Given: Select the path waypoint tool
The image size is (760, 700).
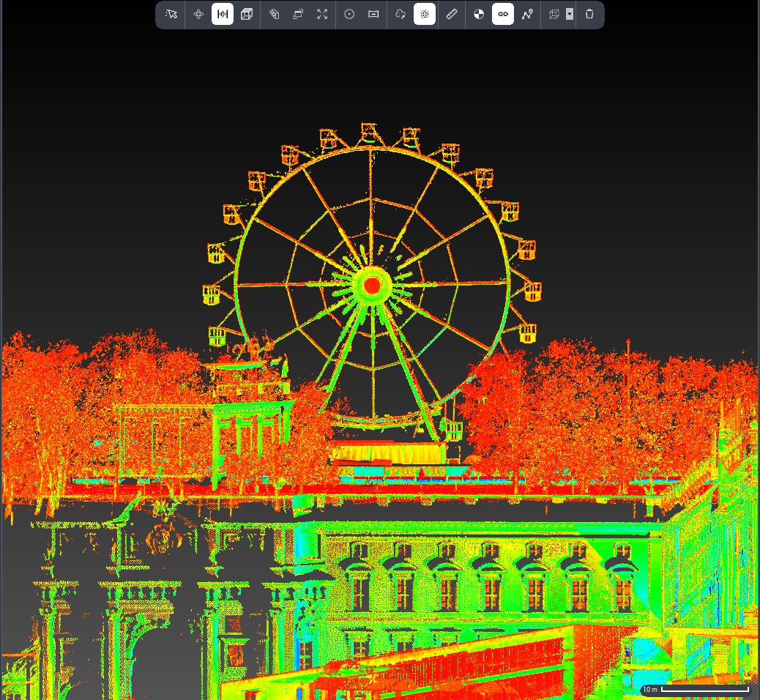Looking at the screenshot, I should click(527, 14).
